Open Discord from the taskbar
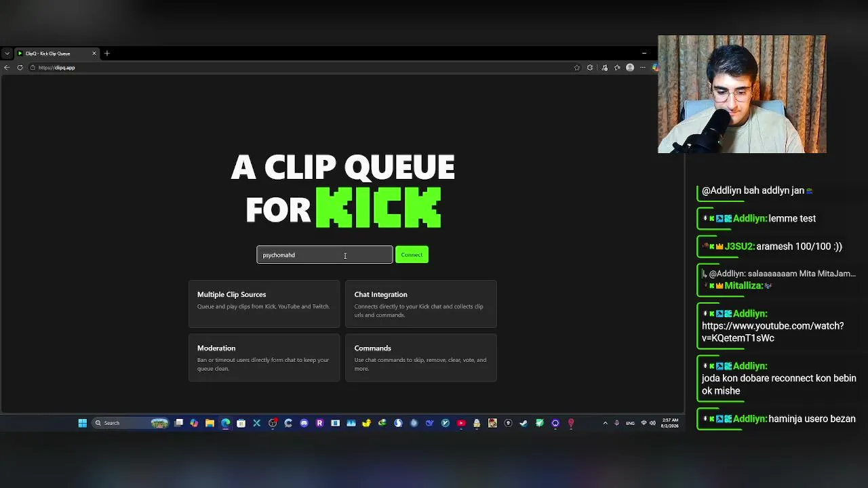This screenshot has width=868, height=488. (x=304, y=423)
